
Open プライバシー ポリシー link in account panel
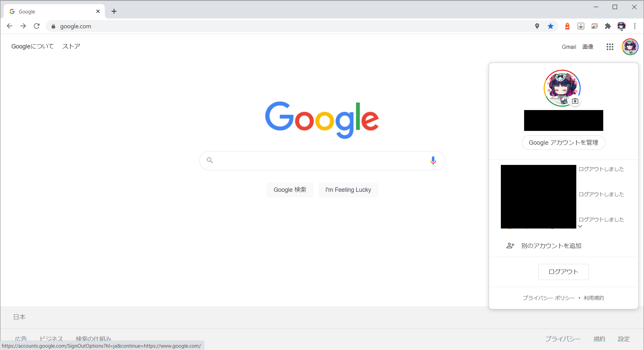(x=549, y=298)
